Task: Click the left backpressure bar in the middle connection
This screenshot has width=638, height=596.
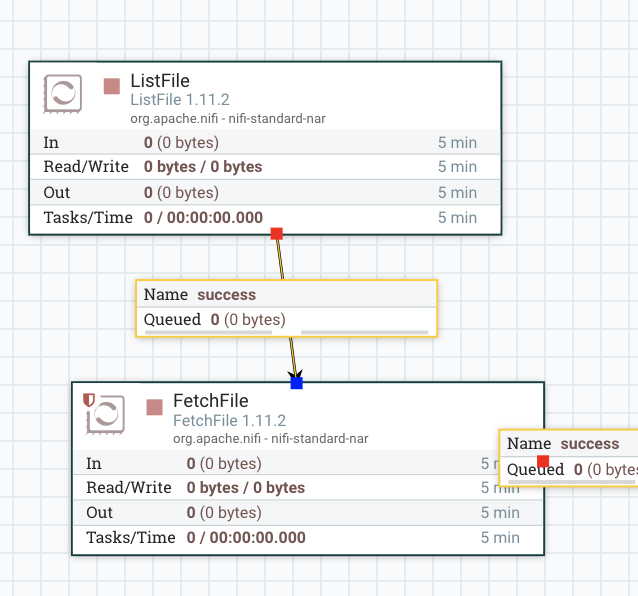Action: (216, 331)
